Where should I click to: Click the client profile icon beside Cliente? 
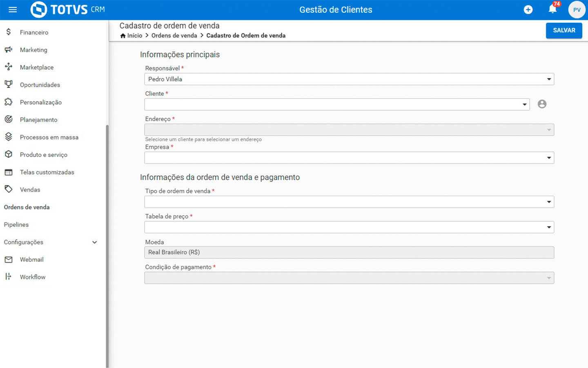click(x=542, y=104)
